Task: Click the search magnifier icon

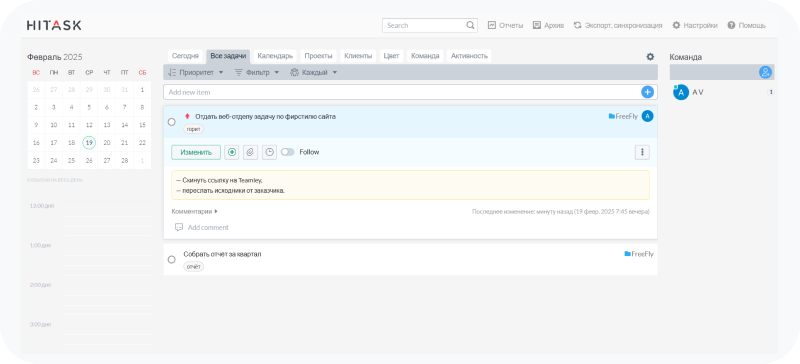Action: pyautogui.click(x=470, y=25)
